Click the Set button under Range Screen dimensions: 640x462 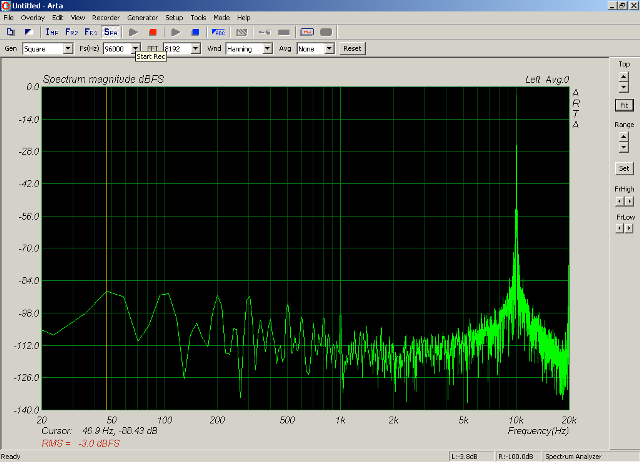624,168
